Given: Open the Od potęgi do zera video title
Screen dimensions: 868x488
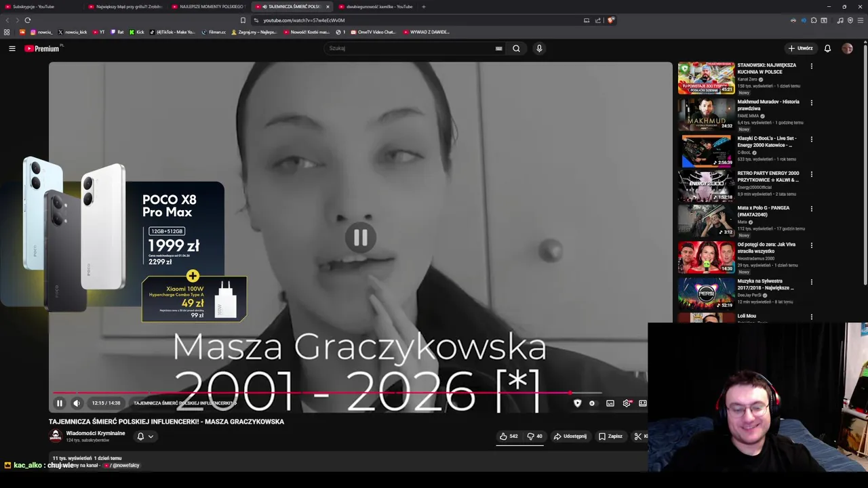Looking at the screenshot, I should [766, 247].
